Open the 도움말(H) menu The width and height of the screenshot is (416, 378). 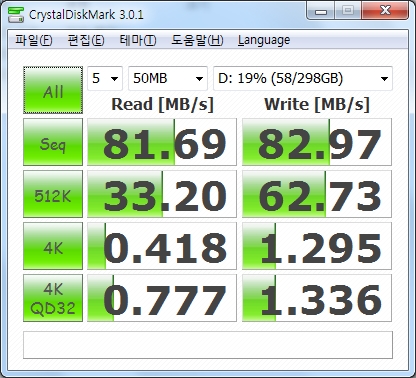[x=197, y=40]
